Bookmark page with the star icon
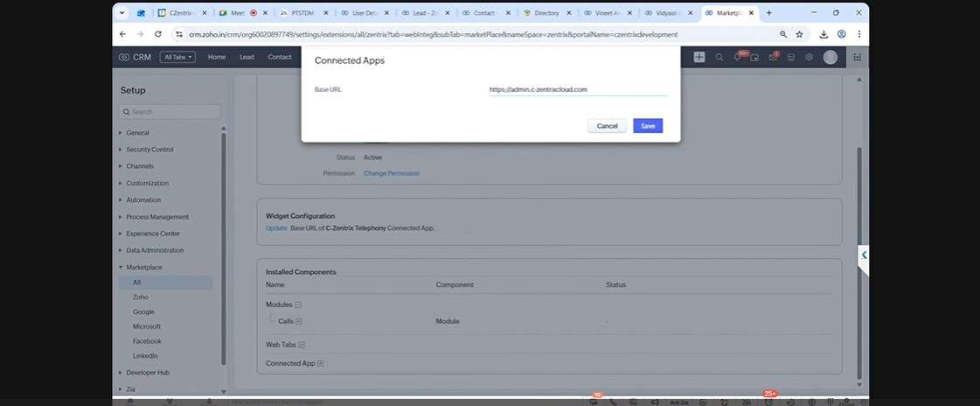This screenshot has width=980, height=406. coord(799,34)
